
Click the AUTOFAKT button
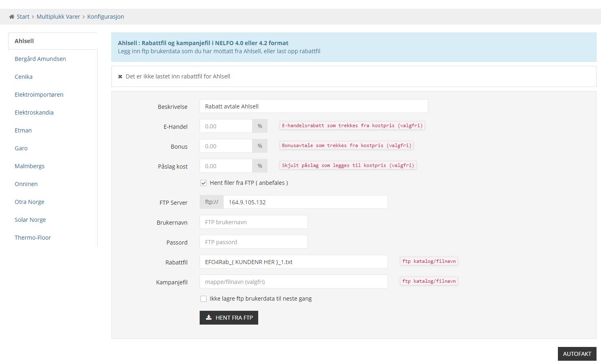coord(577,354)
